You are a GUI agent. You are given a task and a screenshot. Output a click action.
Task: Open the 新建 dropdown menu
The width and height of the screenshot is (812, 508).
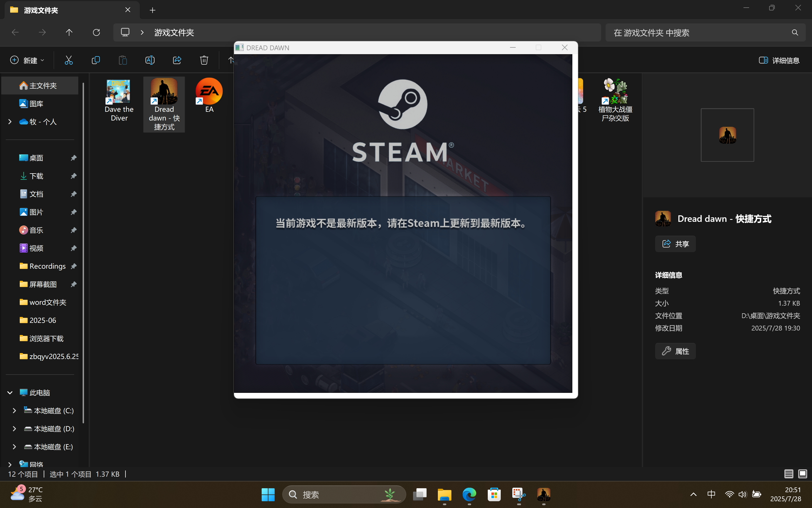point(27,60)
